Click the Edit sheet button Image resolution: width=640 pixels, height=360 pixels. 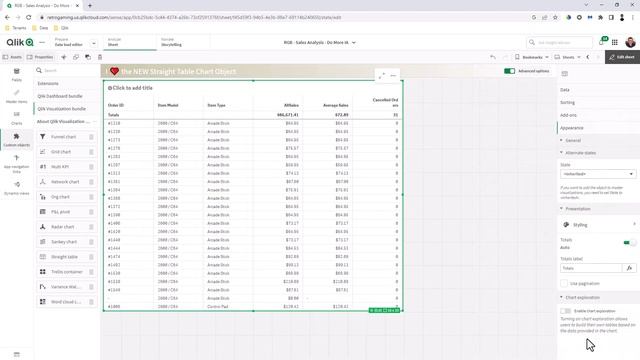coord(622,57)
